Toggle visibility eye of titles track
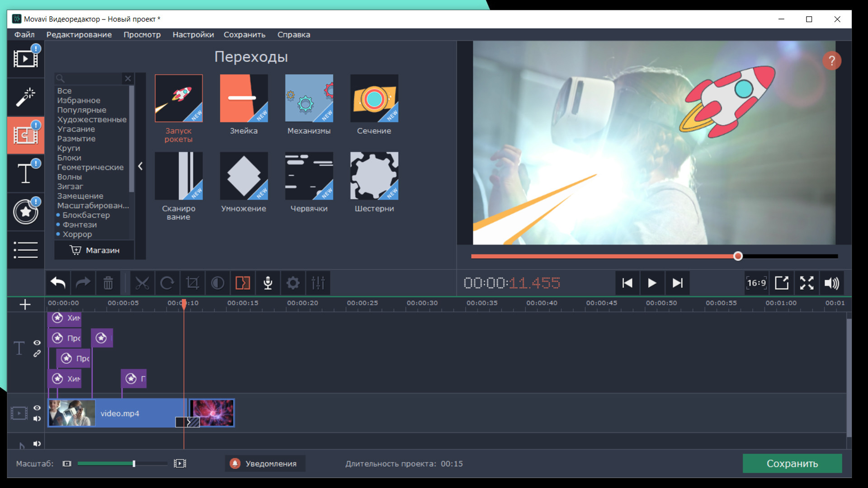The height and width of the screenshot is (488, 868). click(x=37, y=343)
